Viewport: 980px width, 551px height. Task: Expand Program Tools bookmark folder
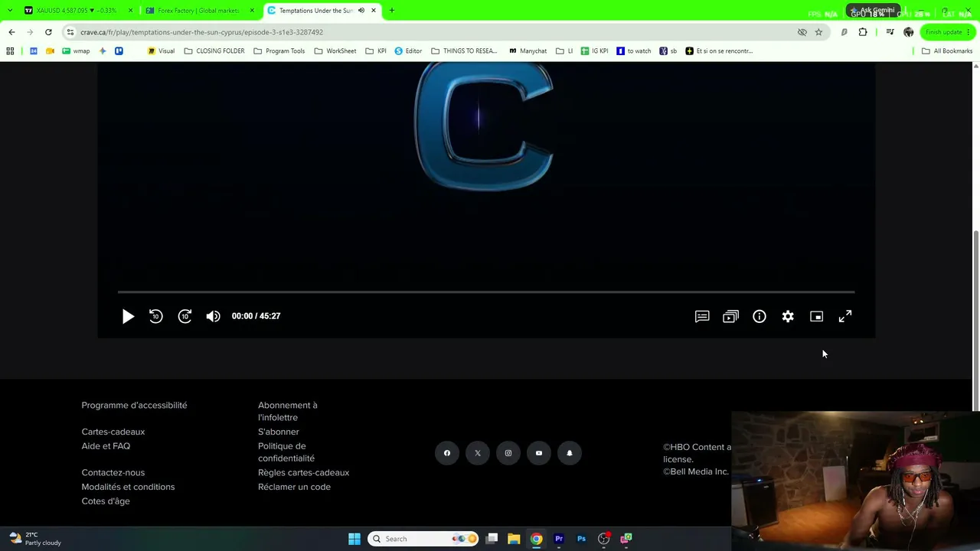click(279, 51)
